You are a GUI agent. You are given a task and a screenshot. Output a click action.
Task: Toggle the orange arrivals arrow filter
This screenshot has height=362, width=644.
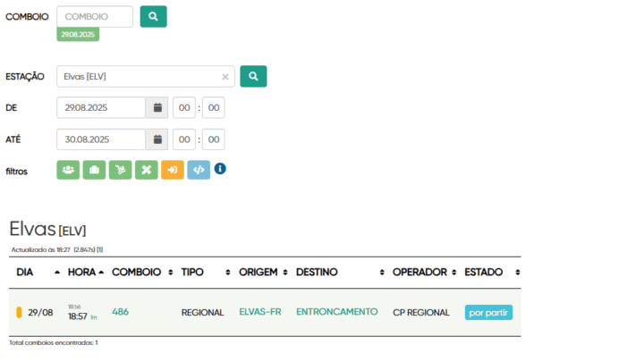tap(173, 170)
